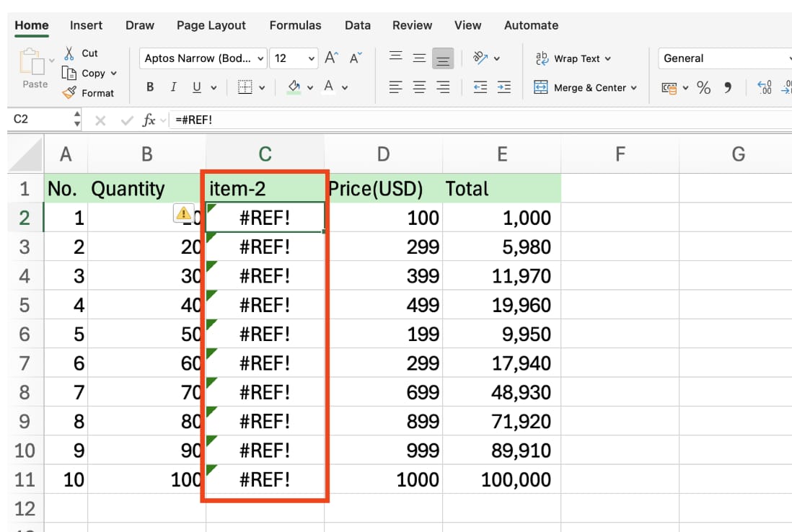Image resolution: width=792 pixels, height=532 pixels.
Task: Click the Percent Style icon
Action: (704, 87)
